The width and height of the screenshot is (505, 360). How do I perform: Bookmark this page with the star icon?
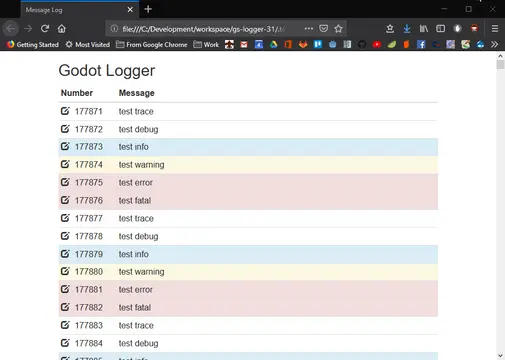pos(338,29)
